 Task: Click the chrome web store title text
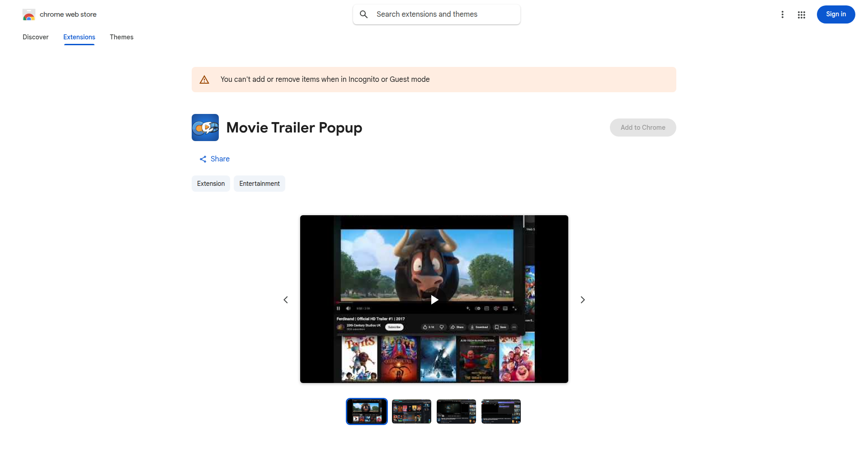click(68, 14)
